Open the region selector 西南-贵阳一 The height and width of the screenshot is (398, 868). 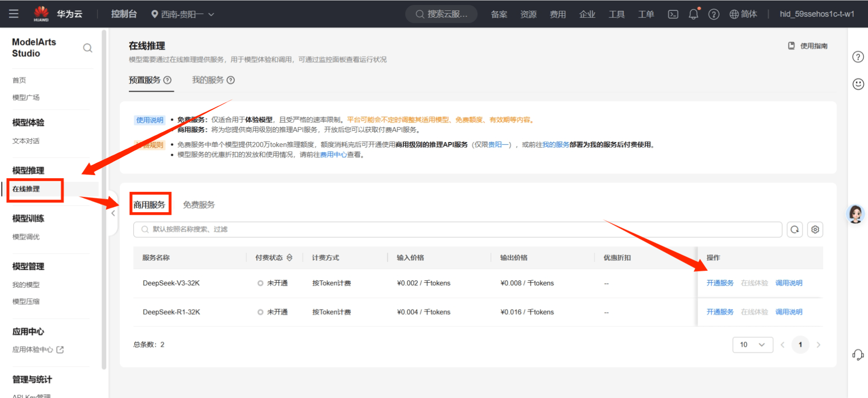(183, 14)
